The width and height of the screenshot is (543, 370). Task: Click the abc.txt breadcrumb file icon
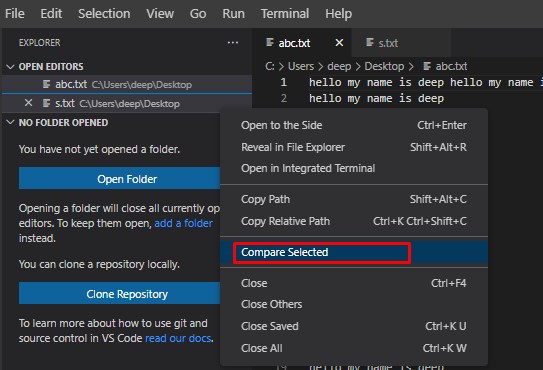(x=427, y=66)
